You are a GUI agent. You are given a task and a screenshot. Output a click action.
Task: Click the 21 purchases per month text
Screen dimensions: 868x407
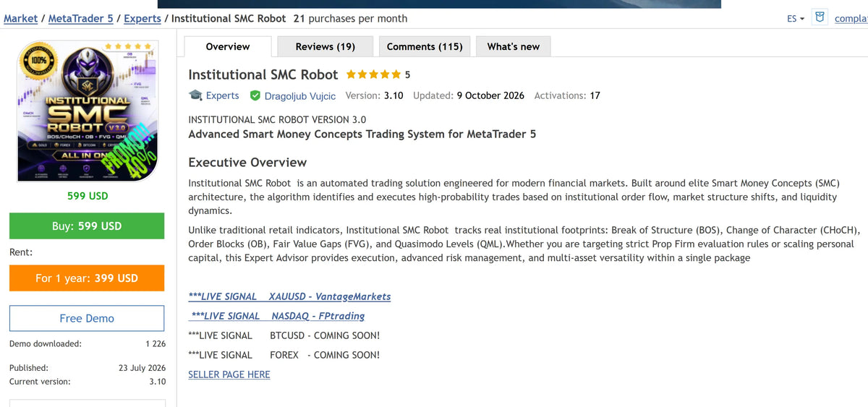coord(350,18)
